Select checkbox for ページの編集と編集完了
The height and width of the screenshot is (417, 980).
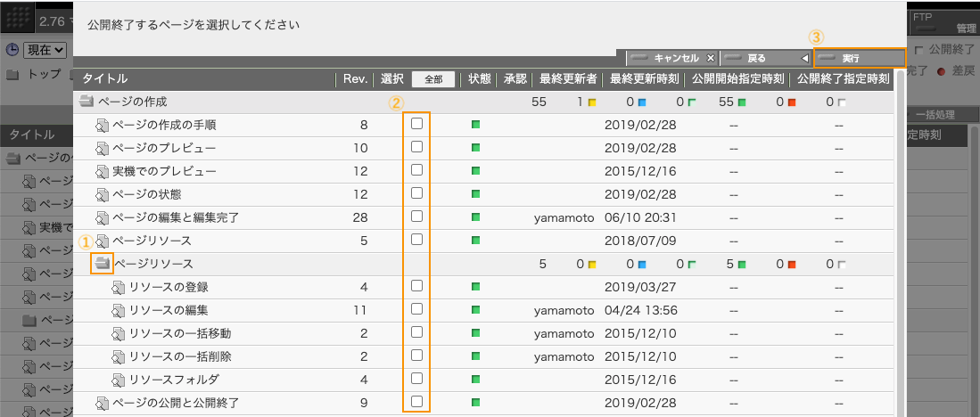tap(416, 217)
